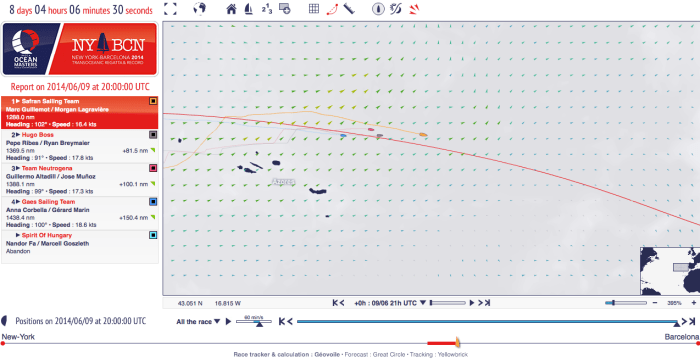The image size is (700, 362).
Task: Step race replay forward one position
Action: [683, 321]
